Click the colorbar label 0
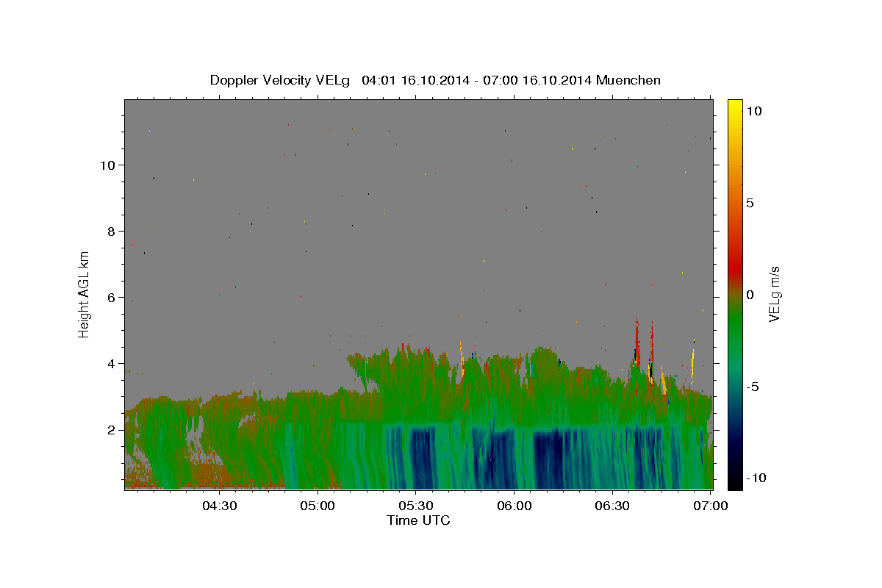The image size is (882, 588). [750, 295]
